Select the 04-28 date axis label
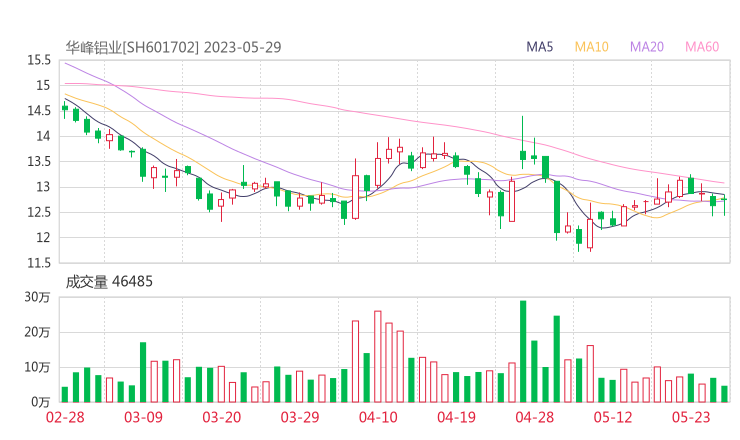Viewport: 740px width, 440px height. [x=533, y=418]
